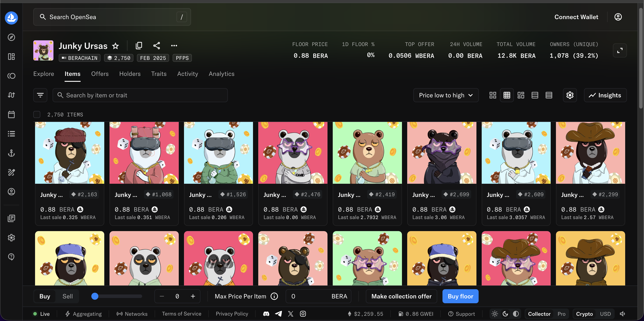Open the Instagram link icon
This screenshot has height=321, width=644.
[303, 314]
